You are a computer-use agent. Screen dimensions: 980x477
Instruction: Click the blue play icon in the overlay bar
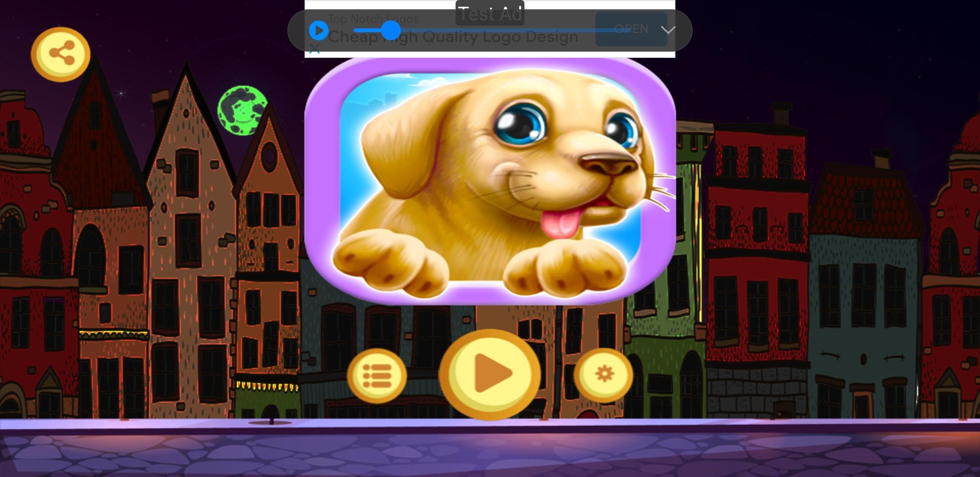coord(318,31)
